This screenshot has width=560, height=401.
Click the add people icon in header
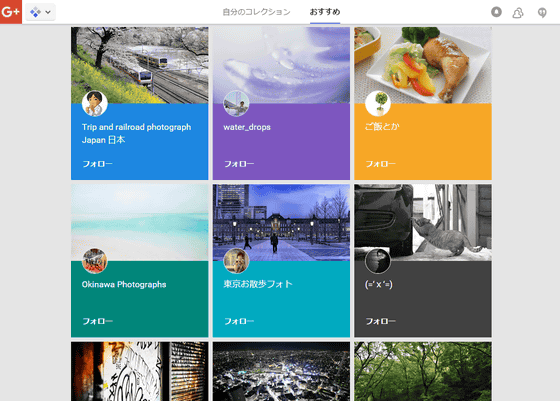[x=518, y=13]
